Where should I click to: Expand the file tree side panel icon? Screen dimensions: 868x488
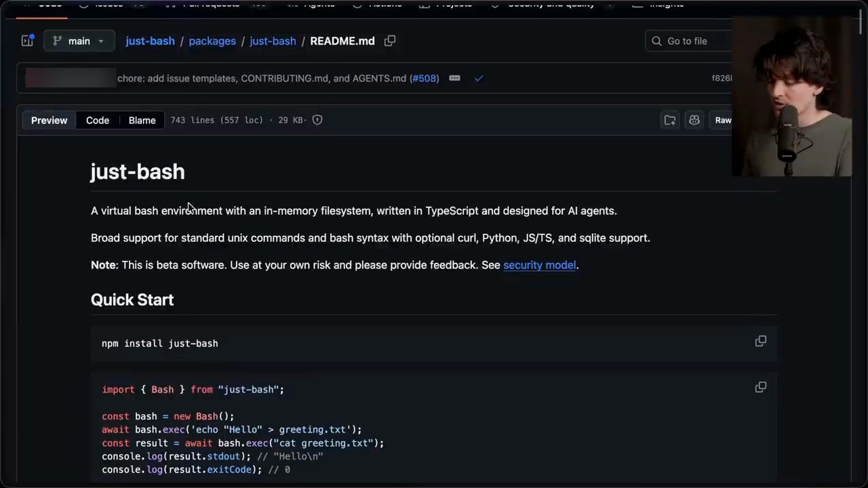(x=27, y=41)
